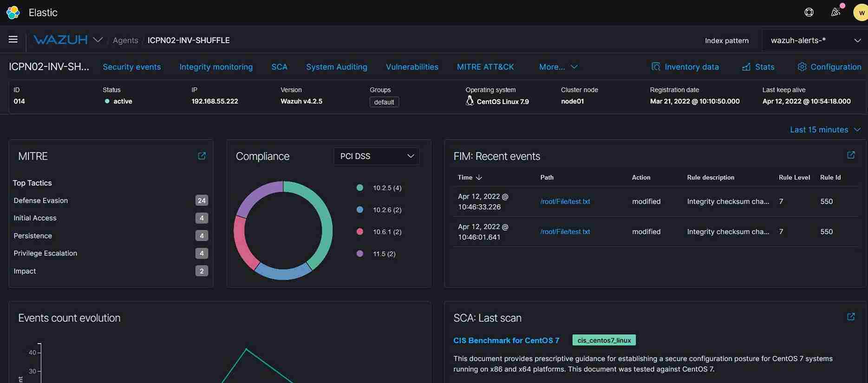This screenshot has height=383, width=868.
Task: Open the Index pattern wazuh-alerts-* dropdown
Action: (x=815, y=40)
